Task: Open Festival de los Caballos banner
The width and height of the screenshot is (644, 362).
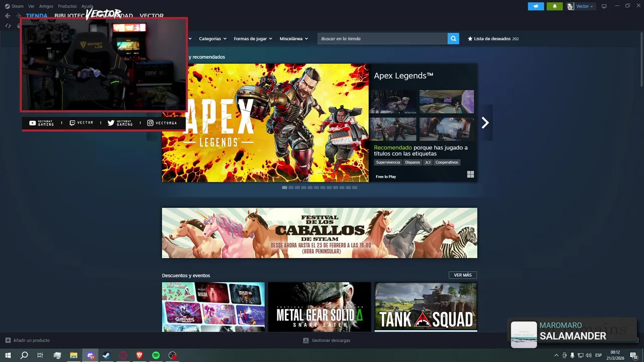Action: coord(319,233)
